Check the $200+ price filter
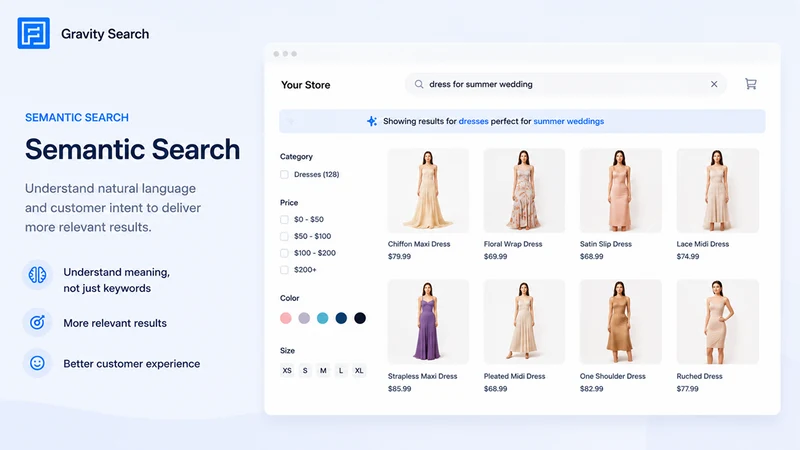Viewport: 800px width, 450px height. click(x=284, y=270)
